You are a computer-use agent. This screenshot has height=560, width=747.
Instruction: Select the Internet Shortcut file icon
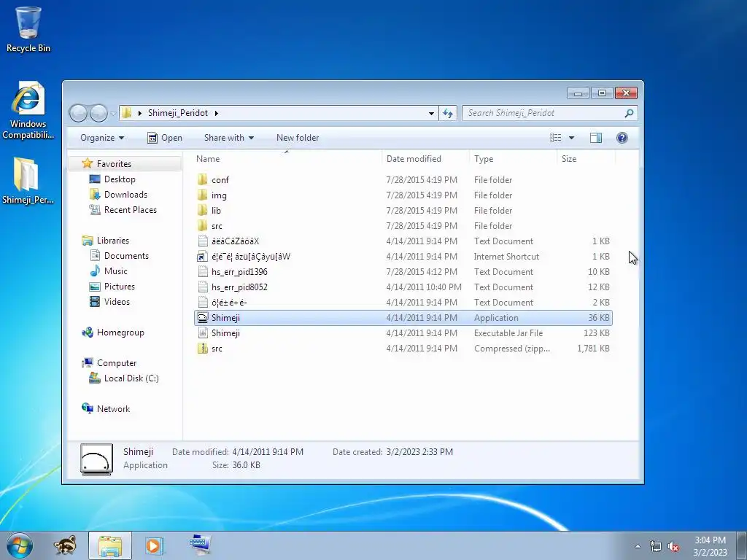pos(203,256)
